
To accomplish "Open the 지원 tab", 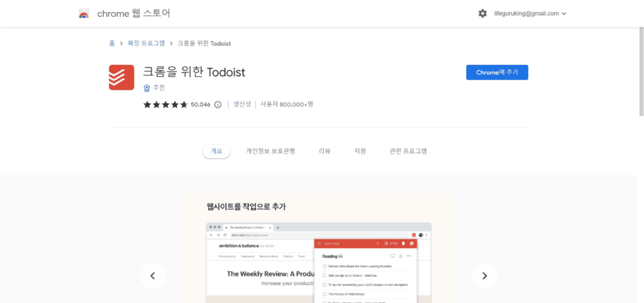I will pyautogui.click(x=360, y=151).
